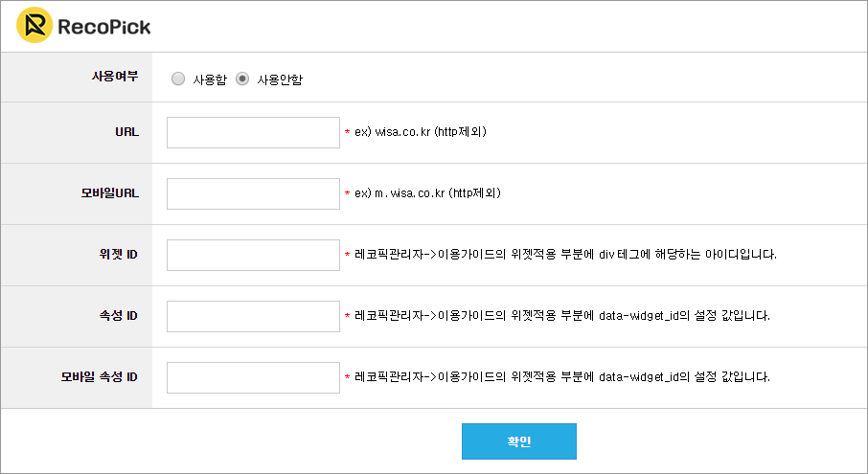The width and height of the screenshot is (868, 474).
Task: Select the 사용함 radio button
Action: pos(177,79)
